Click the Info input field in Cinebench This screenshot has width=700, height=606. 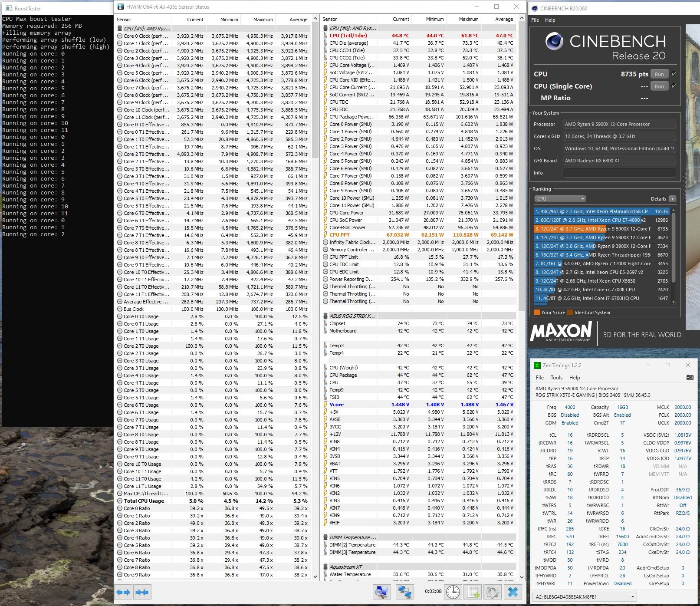pyautogui.click(x=619, y=173)
